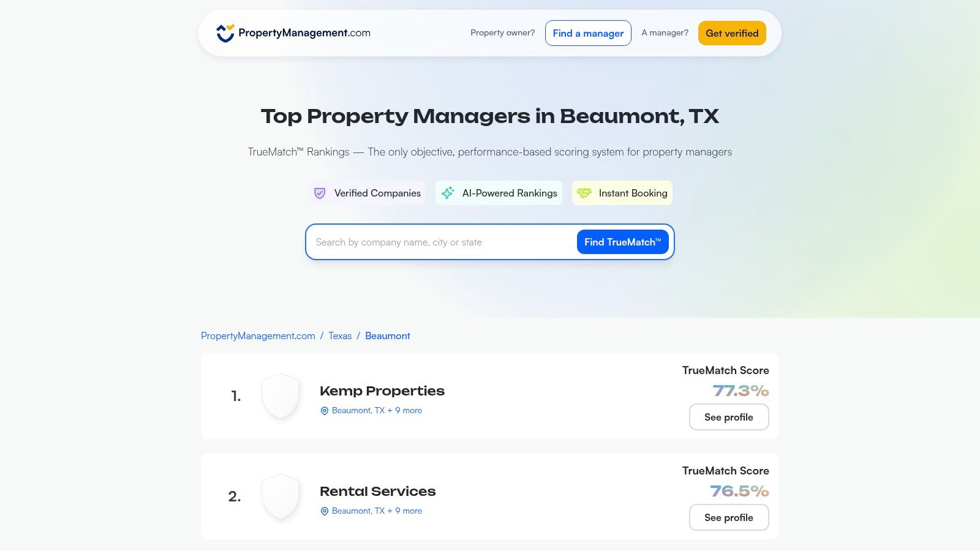Select the 'Find a manager' navigation item

coord(587,33)
